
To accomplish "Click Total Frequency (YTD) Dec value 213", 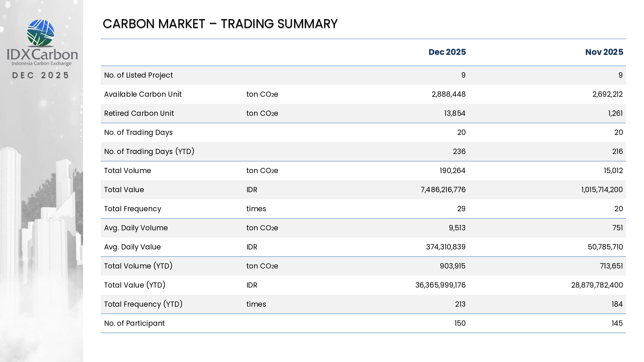I will coord(460,304).
